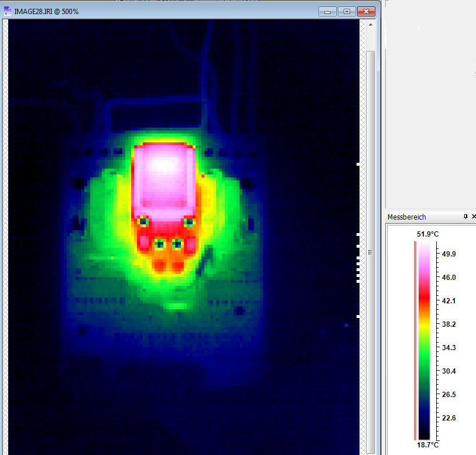Pin the Messbereich panel with pushpin icon
The height and width of the screenshot is (455, 476).
point(465,217)
